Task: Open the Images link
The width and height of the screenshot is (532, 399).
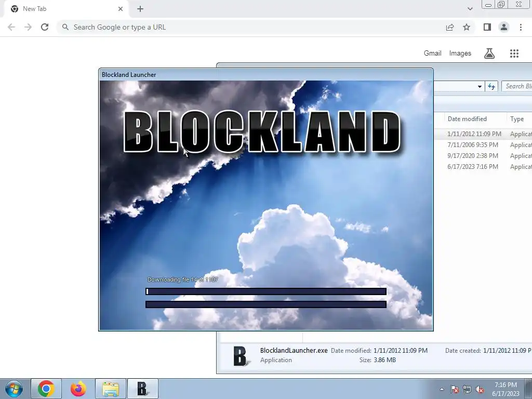Action: 460,54
